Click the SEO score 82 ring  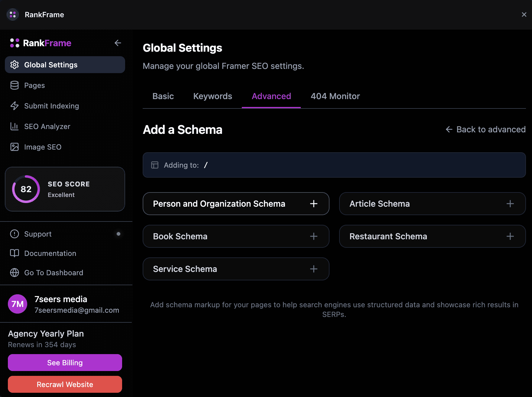26,189
